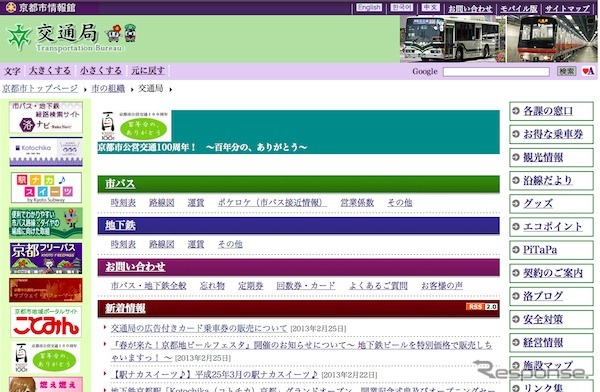The image size is (600, 392).
Task: Click the city bus photo in header
Action: (453, 39)
